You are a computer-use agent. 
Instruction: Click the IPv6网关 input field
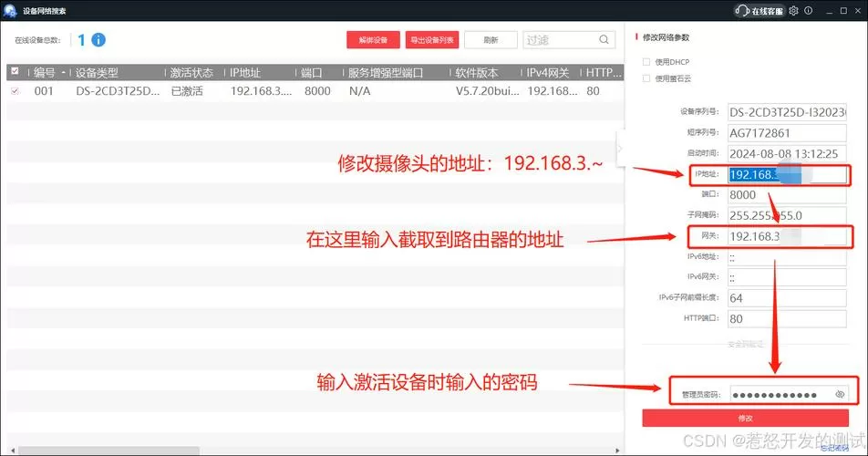pyautogui.click(x=787, y=277)
